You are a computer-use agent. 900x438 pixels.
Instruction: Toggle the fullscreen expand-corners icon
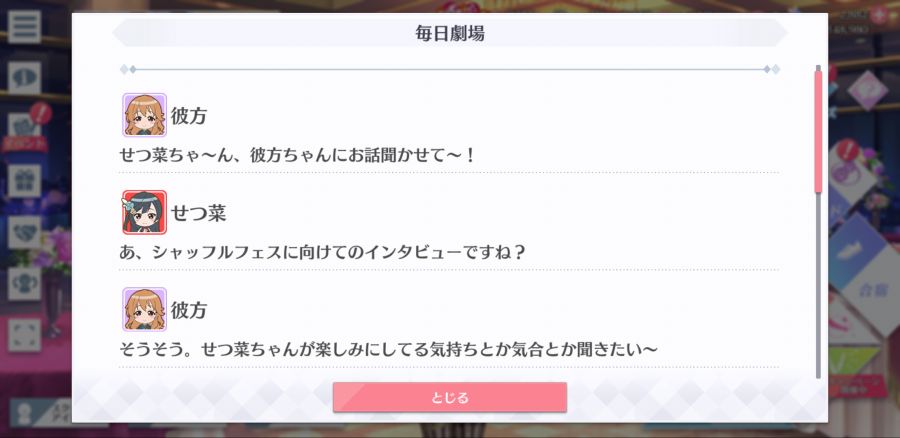[24, 335]
